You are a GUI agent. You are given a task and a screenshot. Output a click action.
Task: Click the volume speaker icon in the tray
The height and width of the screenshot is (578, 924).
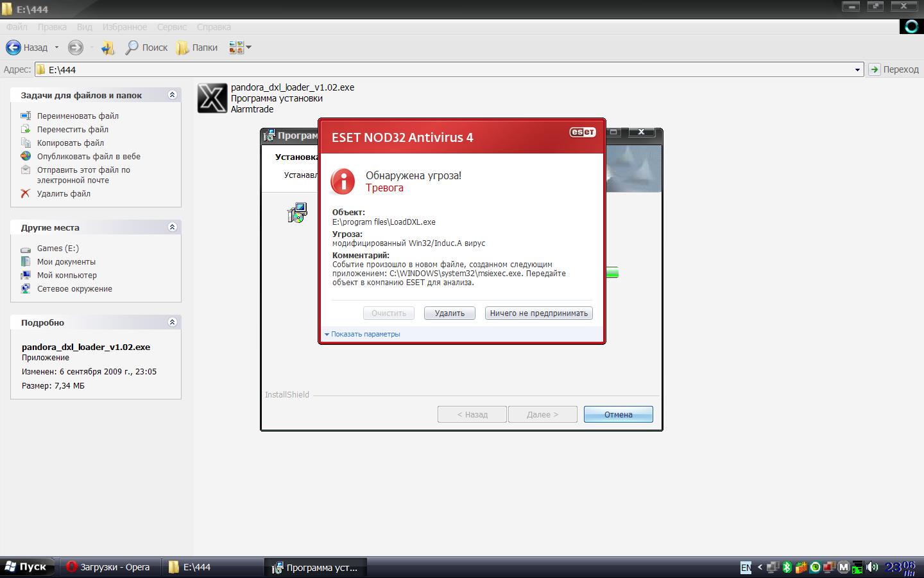[x=871, y=567]
